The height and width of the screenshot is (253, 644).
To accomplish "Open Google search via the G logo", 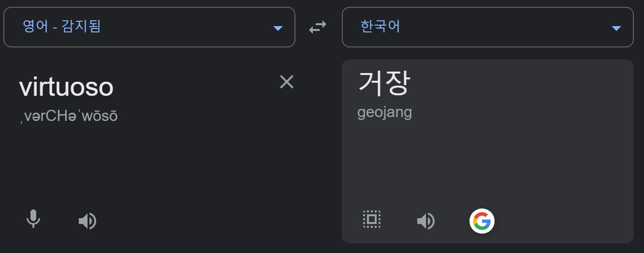I will click(482, 221).
